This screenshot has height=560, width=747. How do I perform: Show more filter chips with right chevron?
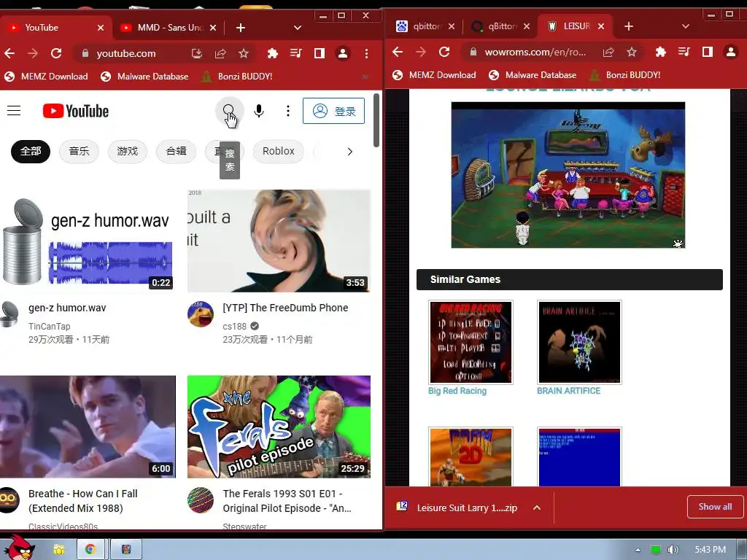tap(349, 152)
